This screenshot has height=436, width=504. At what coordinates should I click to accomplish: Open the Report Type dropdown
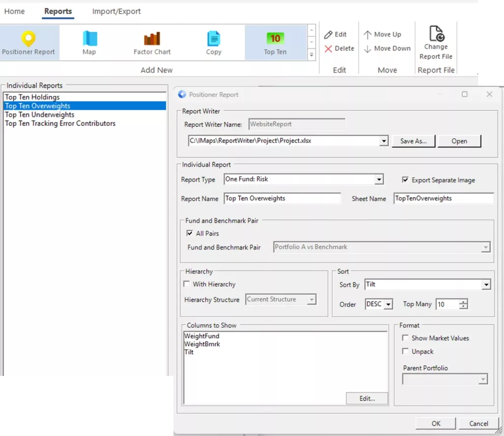pos(379,179)
